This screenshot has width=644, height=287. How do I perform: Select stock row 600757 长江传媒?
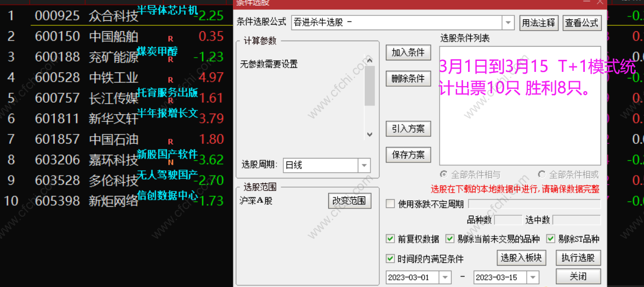point(115,98)
